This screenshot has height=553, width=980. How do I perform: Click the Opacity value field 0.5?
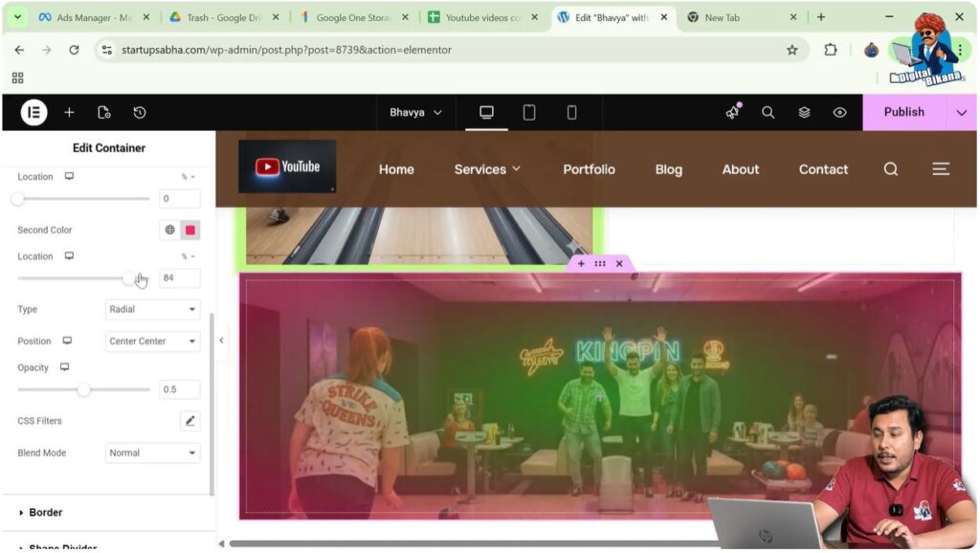pos(179,389)
